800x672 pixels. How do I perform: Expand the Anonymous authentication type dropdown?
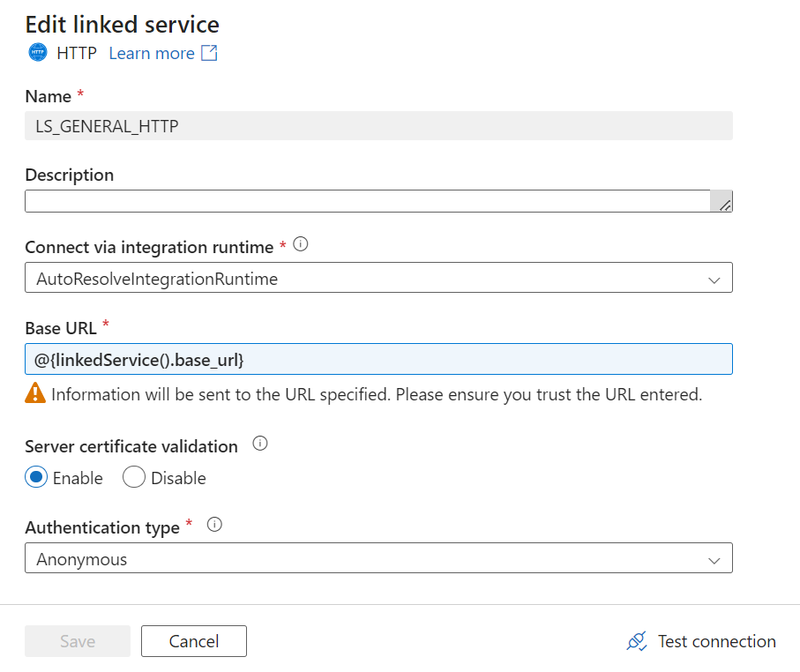click(x=378, y=557)
